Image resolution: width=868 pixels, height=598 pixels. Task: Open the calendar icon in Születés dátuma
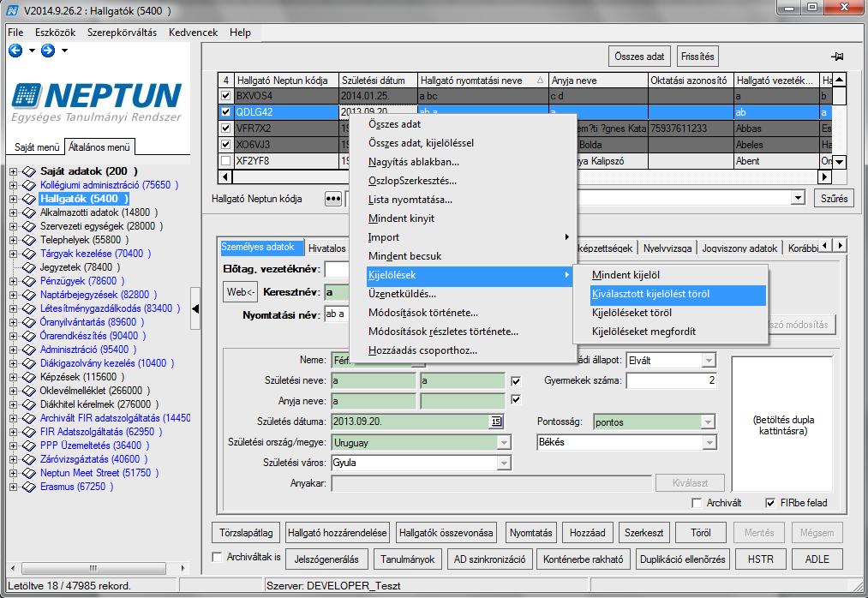(x=496, y=422)
